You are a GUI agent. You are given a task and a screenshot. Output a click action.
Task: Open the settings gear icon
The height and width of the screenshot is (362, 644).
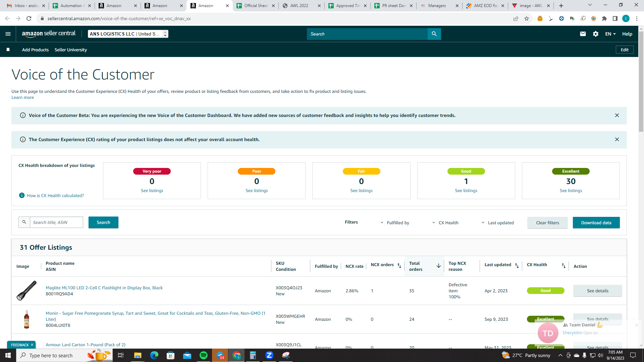click(x=596, y=34)
